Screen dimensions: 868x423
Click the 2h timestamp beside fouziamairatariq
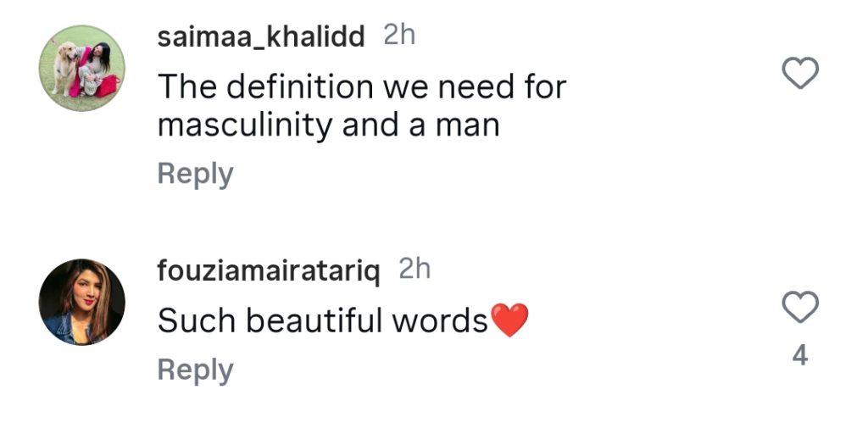(415, 270)
